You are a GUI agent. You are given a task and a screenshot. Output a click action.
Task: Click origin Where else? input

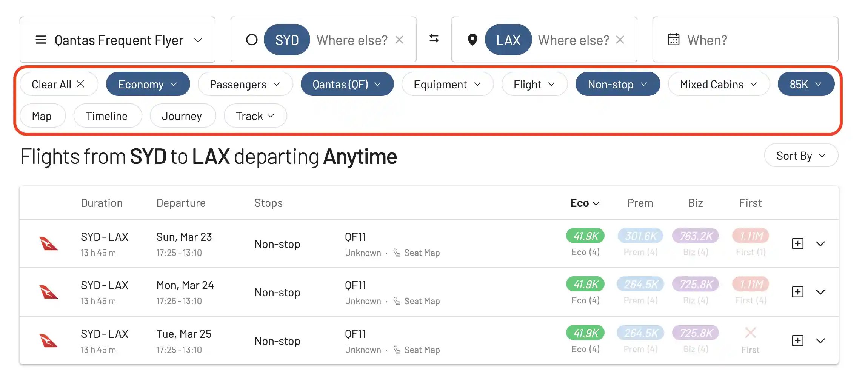[x=352, y=40]
